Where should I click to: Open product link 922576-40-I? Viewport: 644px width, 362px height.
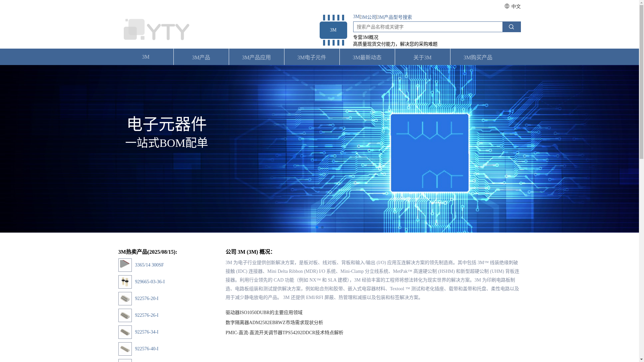147,349
